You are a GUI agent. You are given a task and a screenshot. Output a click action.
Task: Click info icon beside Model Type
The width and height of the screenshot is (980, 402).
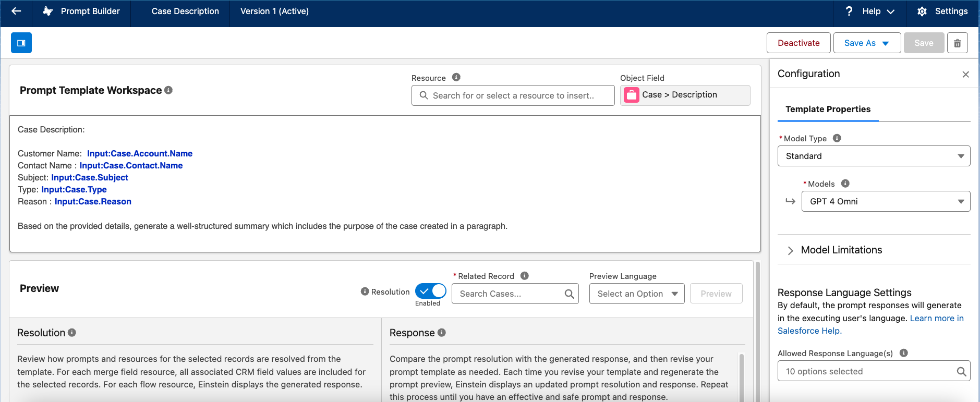(x=837, y=138)
